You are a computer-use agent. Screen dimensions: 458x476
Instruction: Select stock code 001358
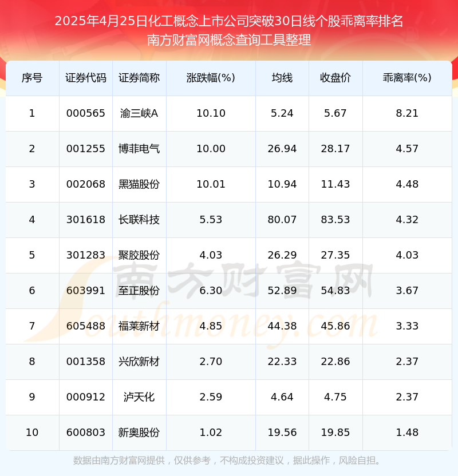tap(86, 362)
